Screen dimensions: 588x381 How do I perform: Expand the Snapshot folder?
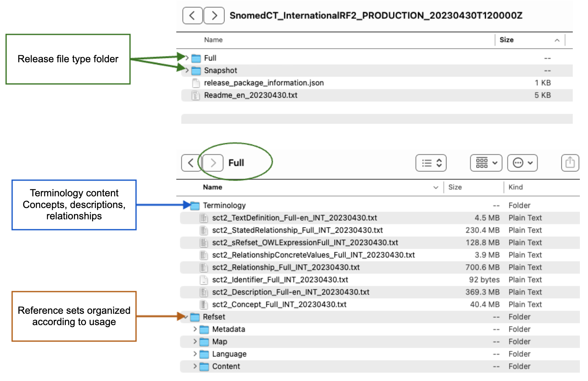[x=187, y=70]
